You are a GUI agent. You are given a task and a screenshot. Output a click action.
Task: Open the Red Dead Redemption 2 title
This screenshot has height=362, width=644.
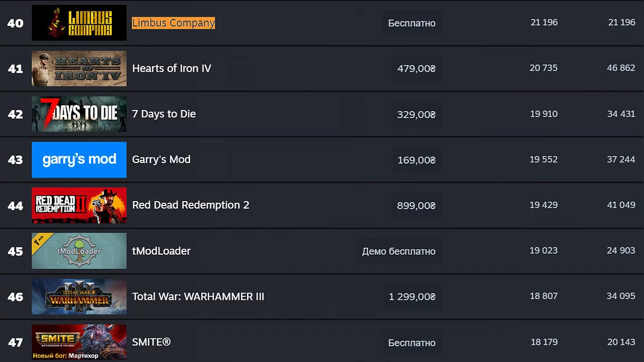point(191,205)
